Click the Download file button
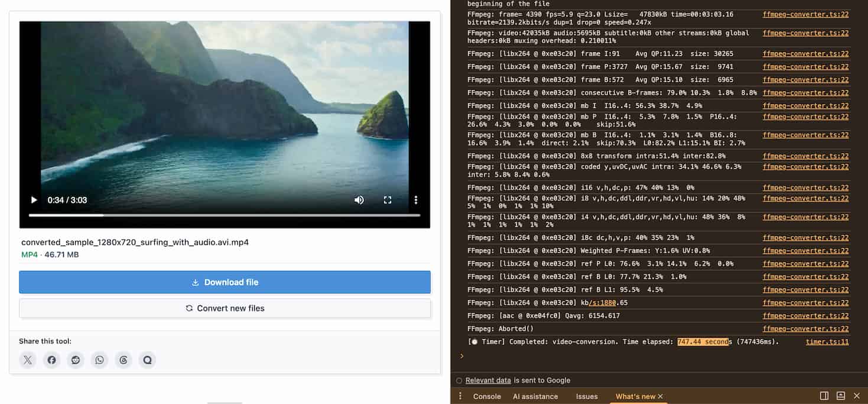Image resolution: width=868 pixels, height=404 pixels. pos(225,282)
